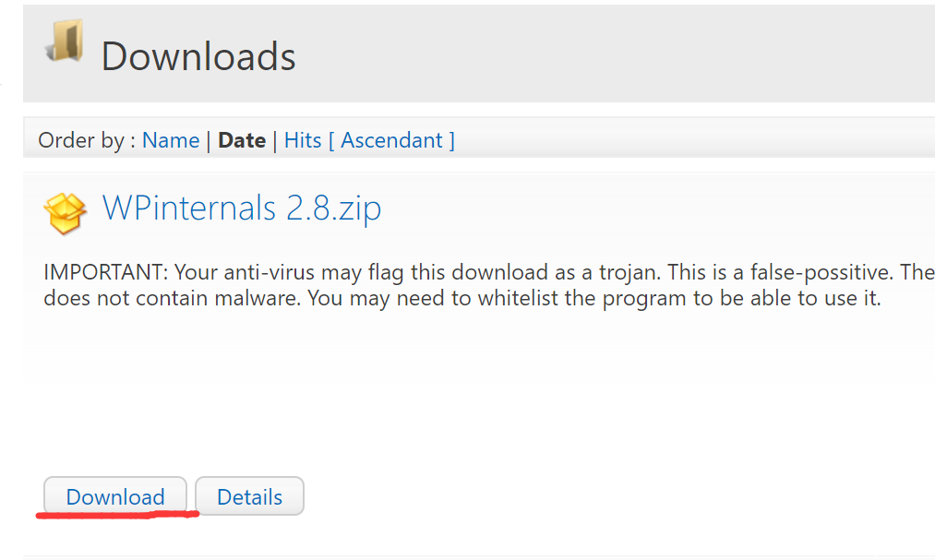Open the Details button
935x560 pixels.
coord(249,496)
